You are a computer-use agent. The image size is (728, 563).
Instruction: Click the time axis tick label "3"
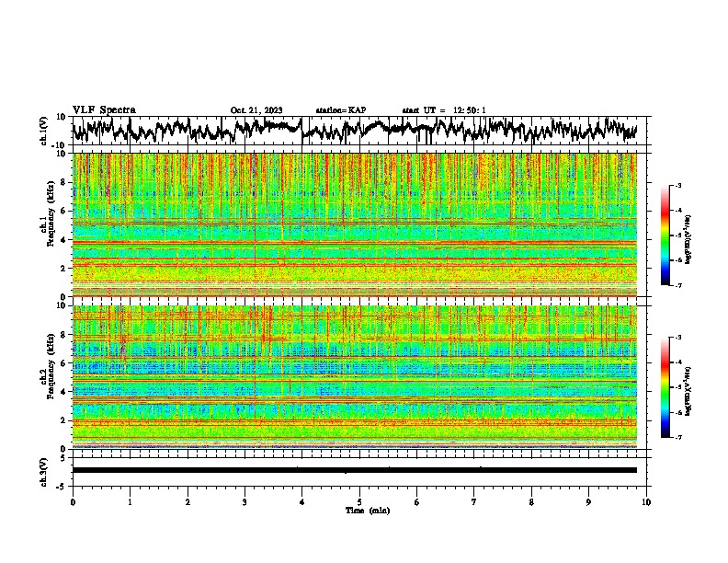[245, 502]
